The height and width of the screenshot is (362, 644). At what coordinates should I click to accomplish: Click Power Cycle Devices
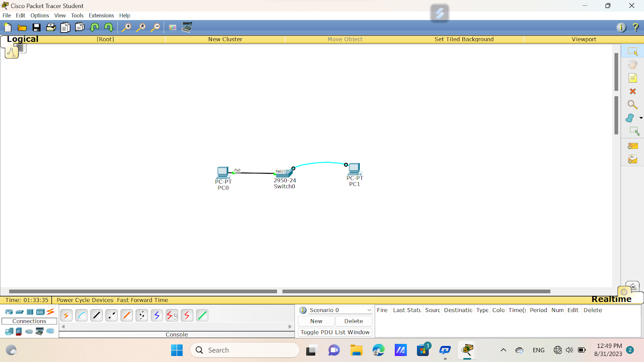click(x=85, y=300)
